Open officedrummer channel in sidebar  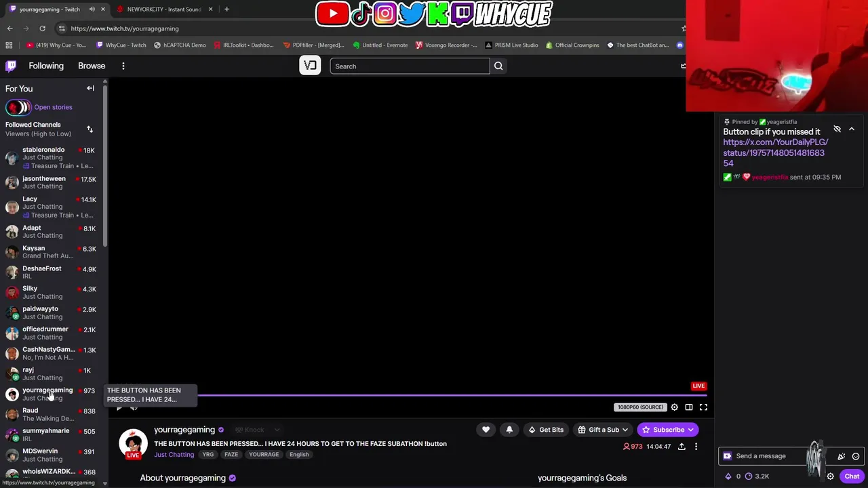(x=51, y=333)
